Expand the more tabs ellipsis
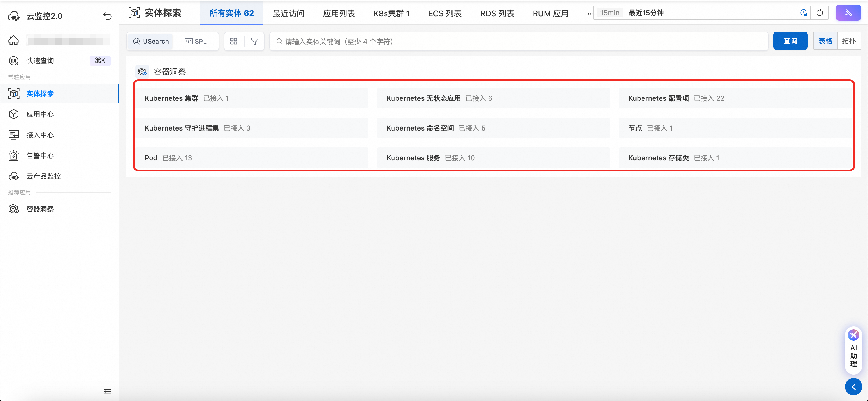 coord(590,13)
